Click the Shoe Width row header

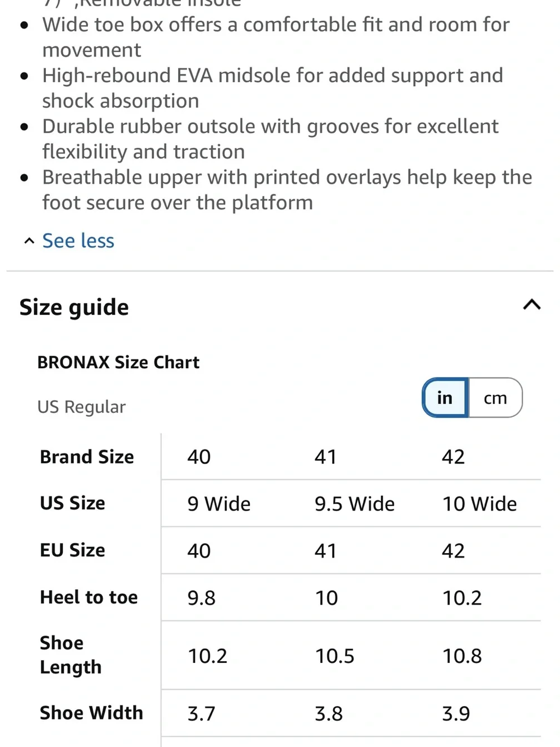pos(91,713)
